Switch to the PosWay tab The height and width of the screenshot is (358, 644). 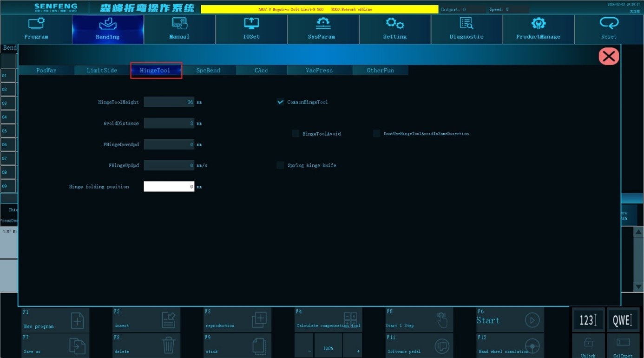46,70
